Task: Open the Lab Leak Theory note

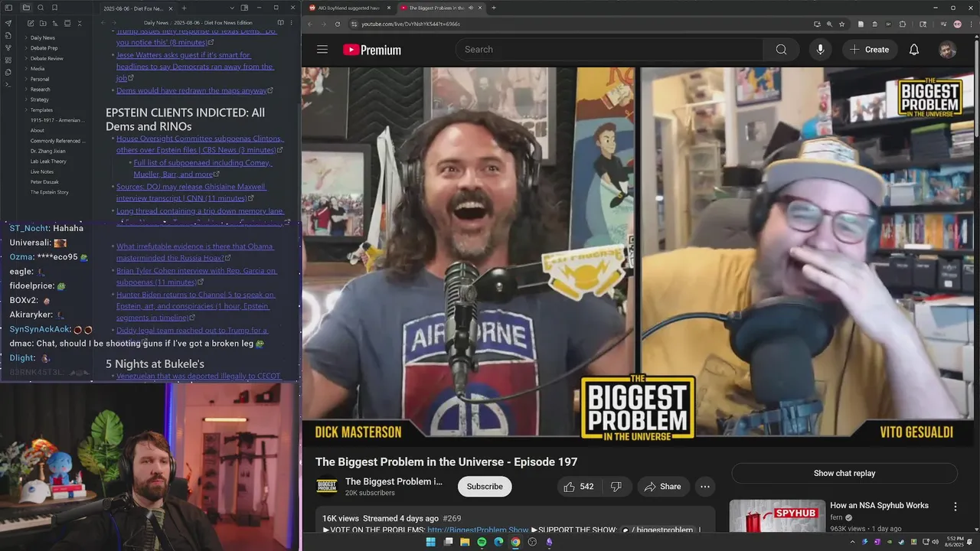Action: (48, 161)
